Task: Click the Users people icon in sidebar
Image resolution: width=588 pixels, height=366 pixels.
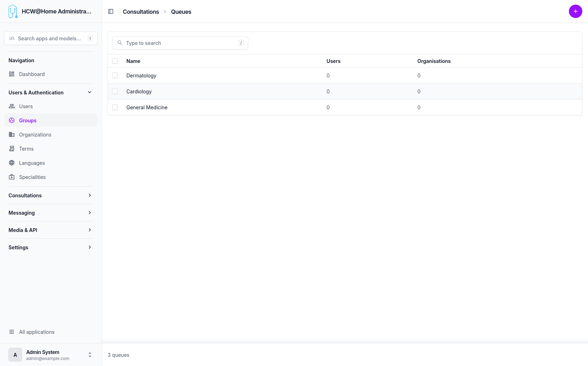Action: [12, 106]
